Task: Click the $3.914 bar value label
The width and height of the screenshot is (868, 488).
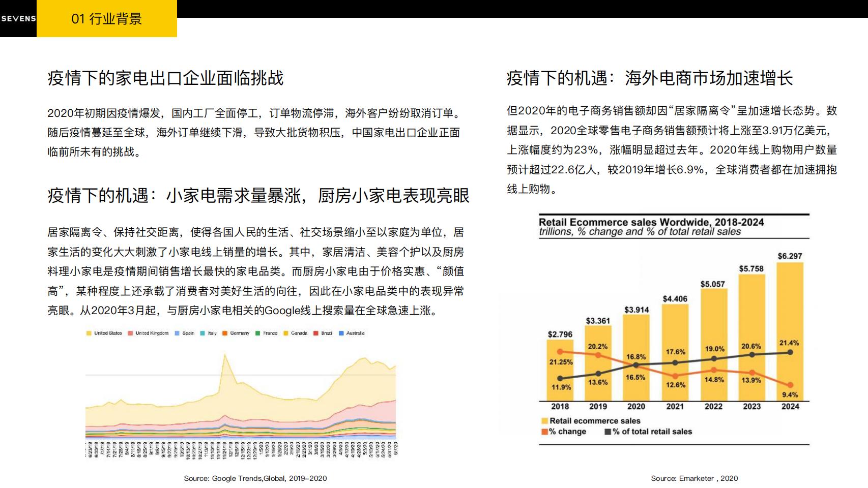Action: tap(636, 310)
